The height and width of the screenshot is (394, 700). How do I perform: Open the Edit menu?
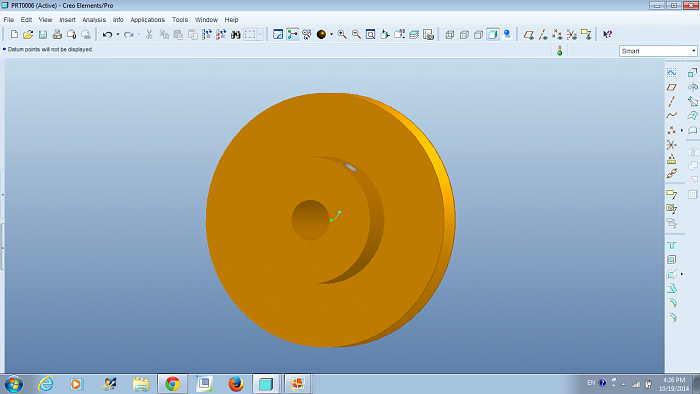pos(26,20)
